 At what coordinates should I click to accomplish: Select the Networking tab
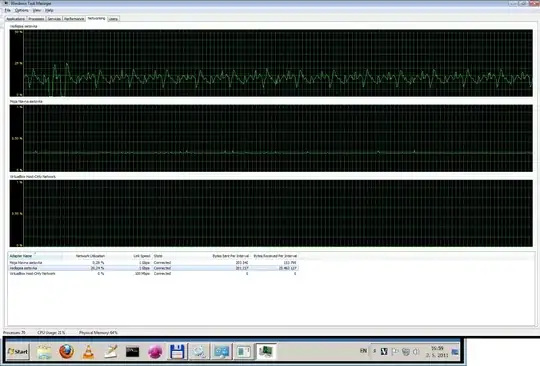pos(96,18)
